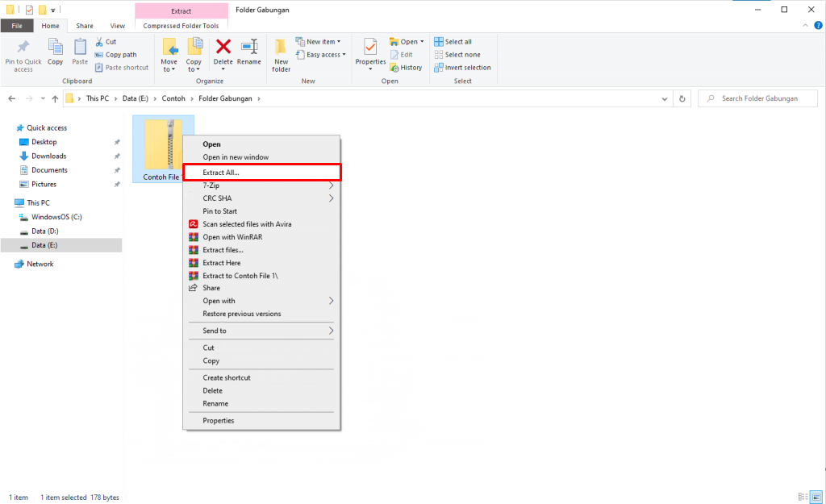Refresh the current folder view

[683, 98]
